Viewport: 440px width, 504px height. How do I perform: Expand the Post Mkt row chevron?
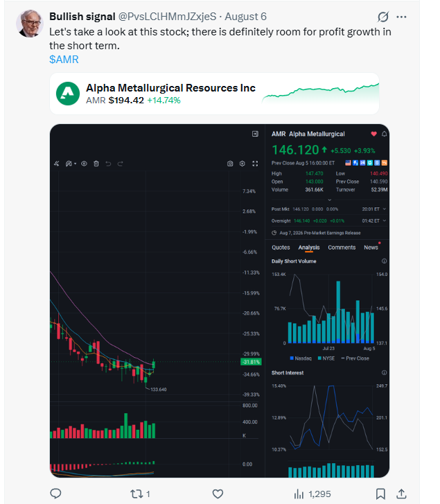tap(385, 209)
